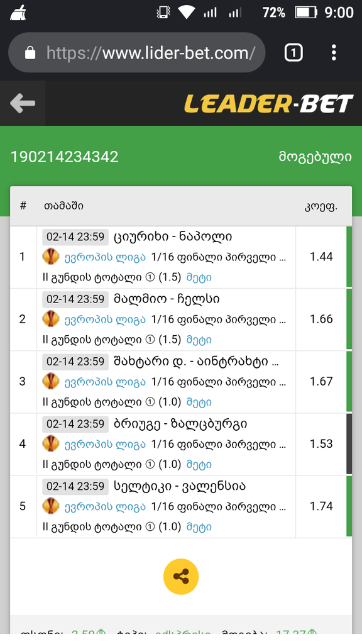
Task: Tap მეტი in ციურიხი - ნაპოლი row
Action: (x=199, y=277)
